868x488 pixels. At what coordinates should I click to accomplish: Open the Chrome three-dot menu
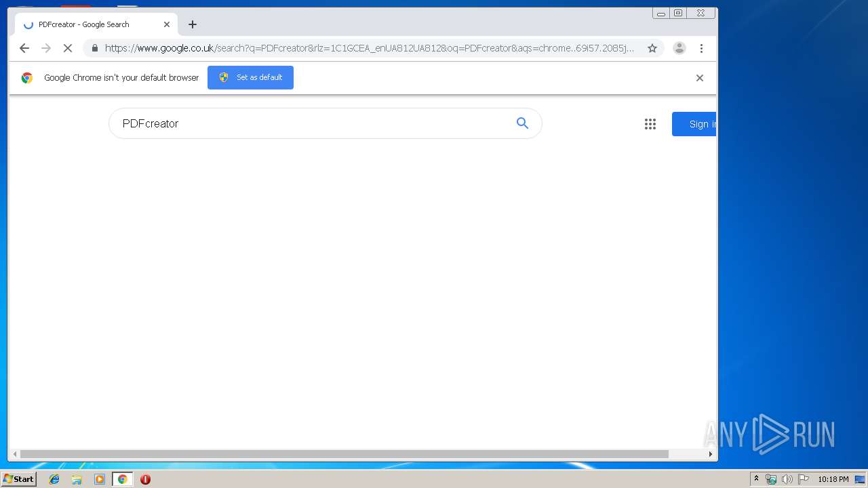(x=701, y=48)
